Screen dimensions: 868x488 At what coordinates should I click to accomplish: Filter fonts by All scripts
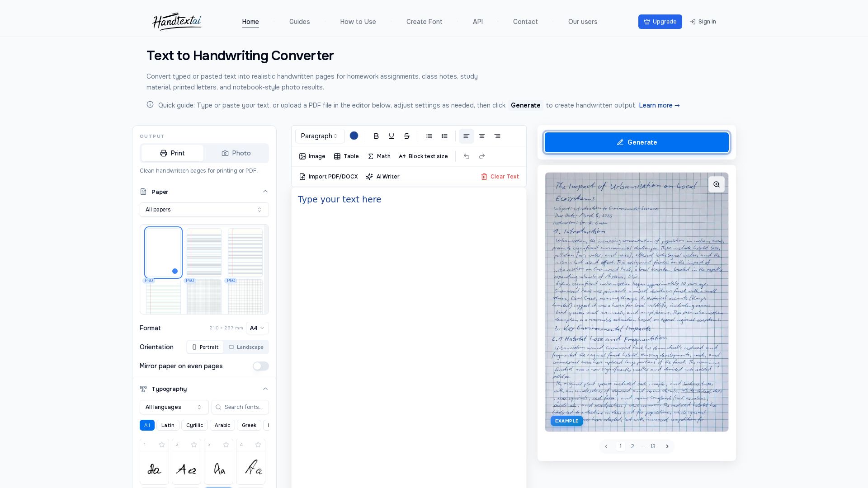point(147,425)
